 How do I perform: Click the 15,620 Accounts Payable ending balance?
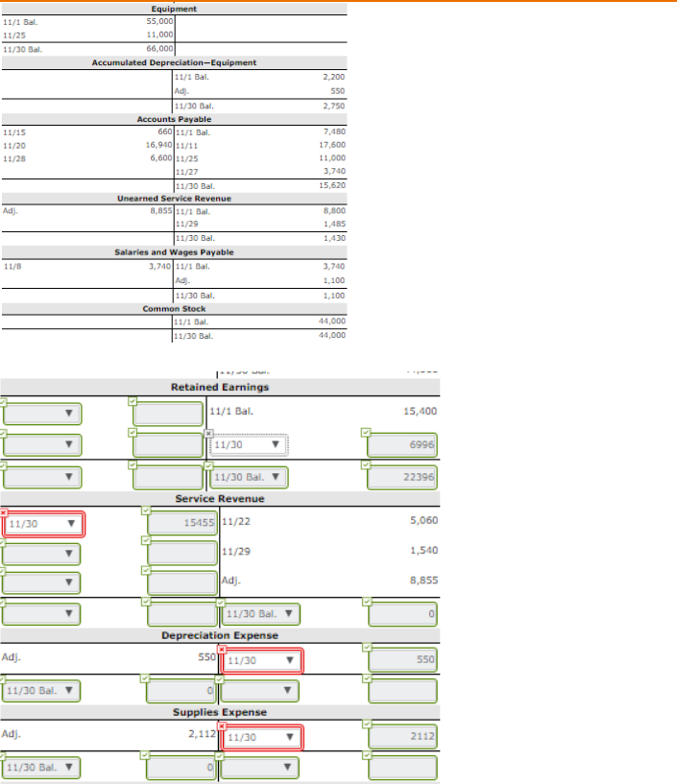(x=332, y=185)
